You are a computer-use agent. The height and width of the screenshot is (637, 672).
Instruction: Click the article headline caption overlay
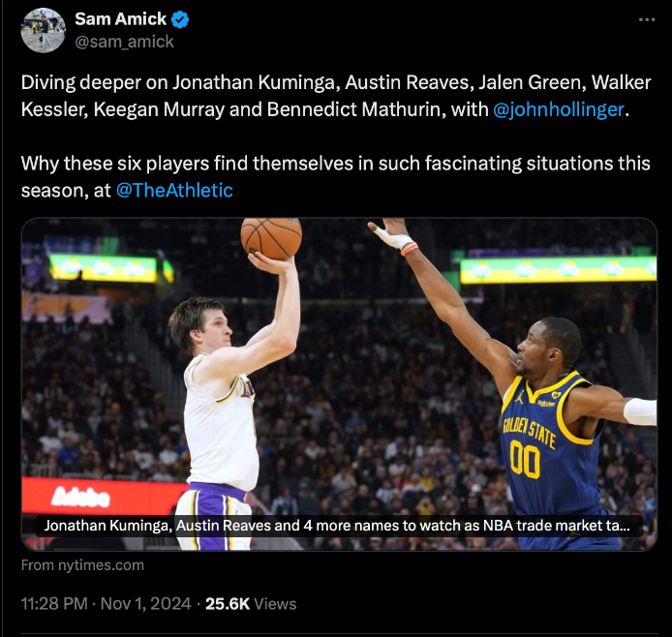(x=337, y=526)
